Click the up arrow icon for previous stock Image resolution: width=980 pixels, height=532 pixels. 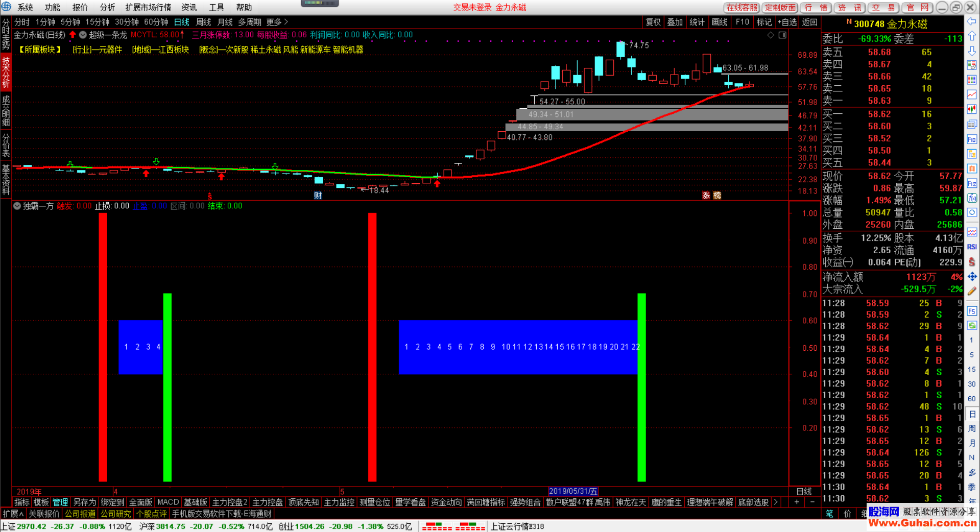[971, 36]
